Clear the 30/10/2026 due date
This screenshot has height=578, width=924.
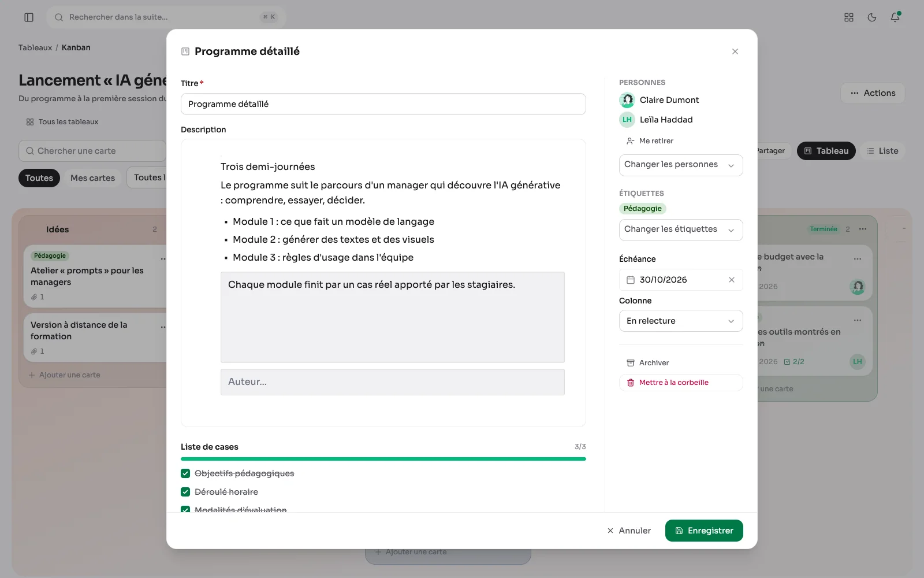point(732,280)
